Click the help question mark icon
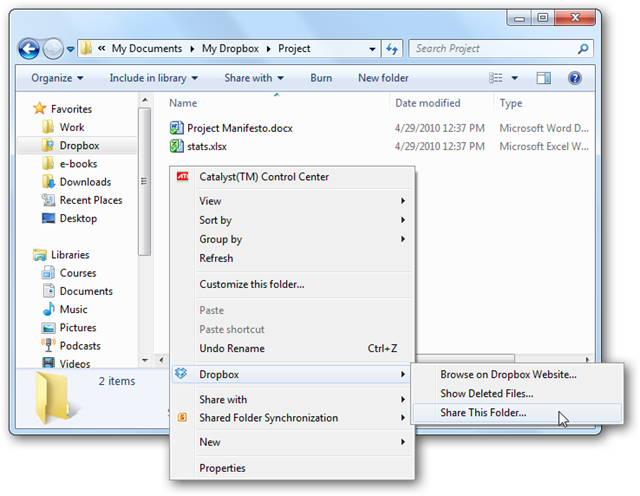 coord(575,78)
